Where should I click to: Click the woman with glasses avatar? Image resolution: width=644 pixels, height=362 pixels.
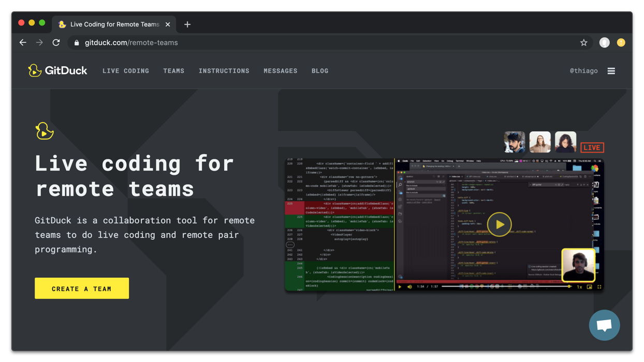540,142
